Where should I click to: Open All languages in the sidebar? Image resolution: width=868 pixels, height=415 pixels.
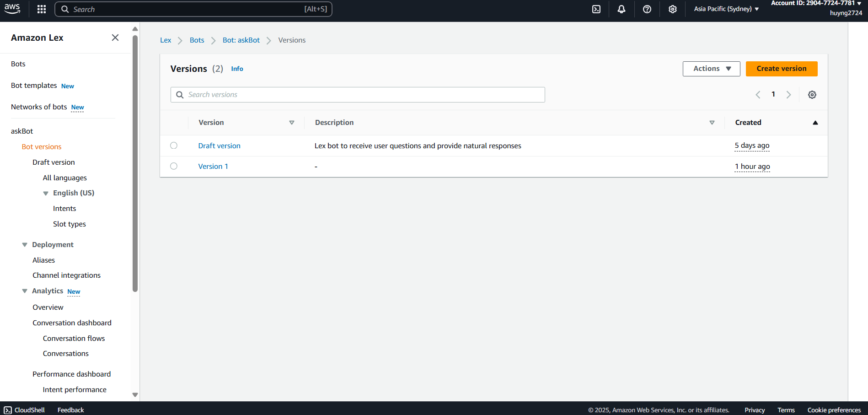[65, 178]
